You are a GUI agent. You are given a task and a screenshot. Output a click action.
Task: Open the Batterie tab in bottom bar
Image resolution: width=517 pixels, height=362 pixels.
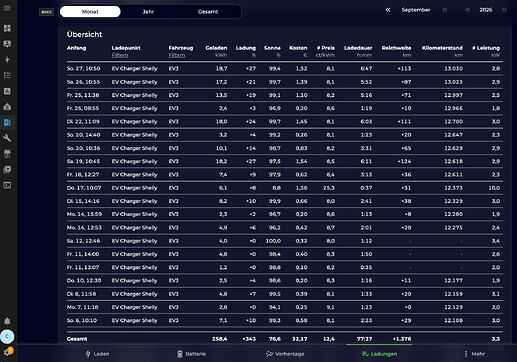191,354
